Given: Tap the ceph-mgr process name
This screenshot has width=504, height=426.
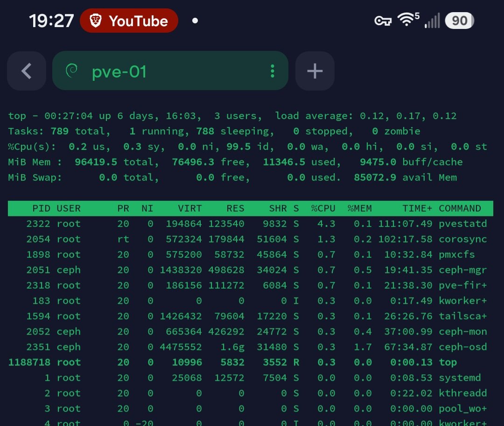Looking at the screenshot, I should [x=463, y=270].
